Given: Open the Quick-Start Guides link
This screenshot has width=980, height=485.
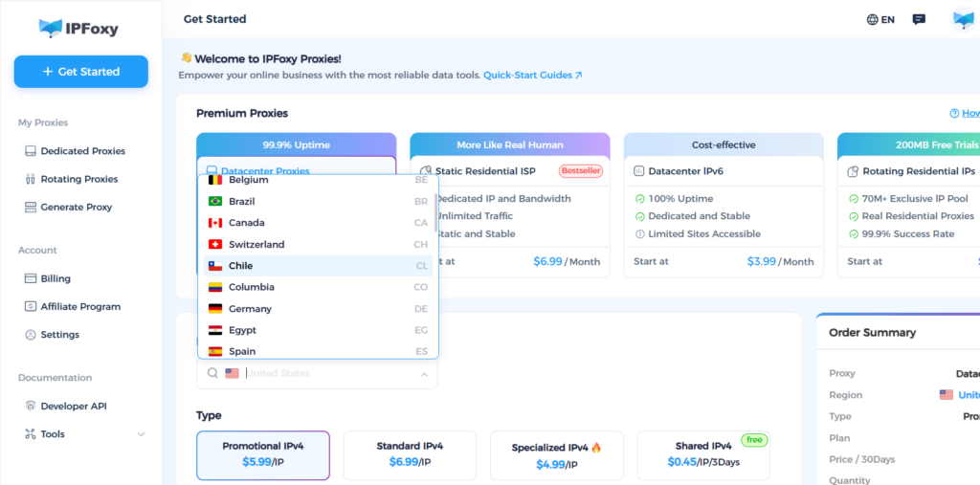Looking at the screenshot, I should (532, 75).
